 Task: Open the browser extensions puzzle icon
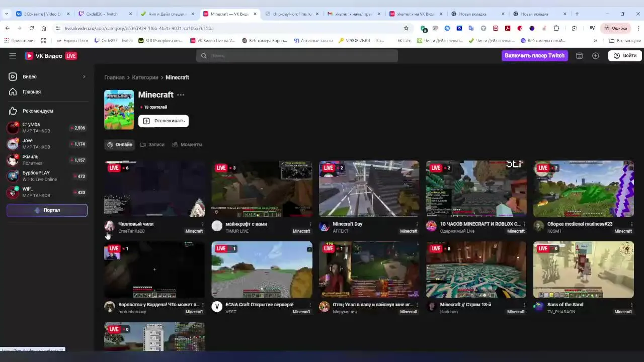[x=556, y=28]
